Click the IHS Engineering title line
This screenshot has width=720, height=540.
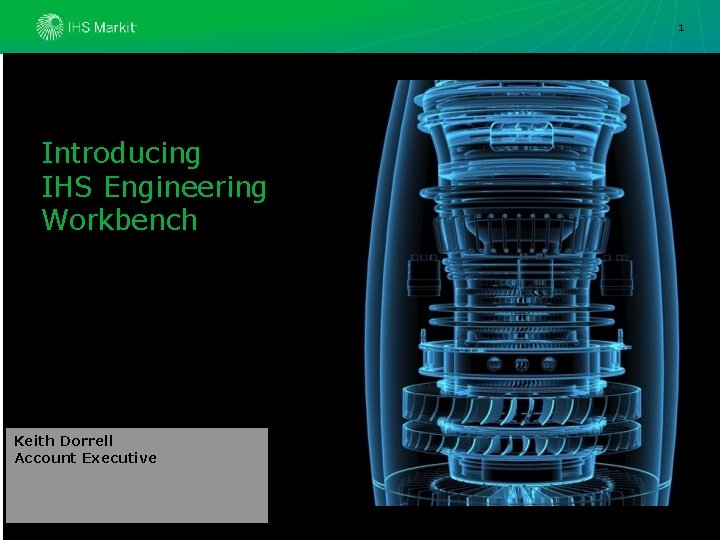tap(154, 187)
